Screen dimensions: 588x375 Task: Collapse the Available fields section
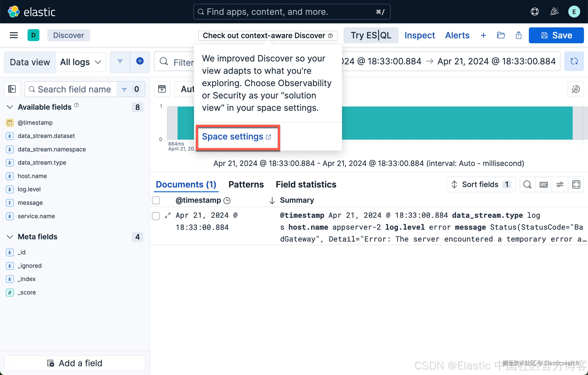(x=10, y=107)
